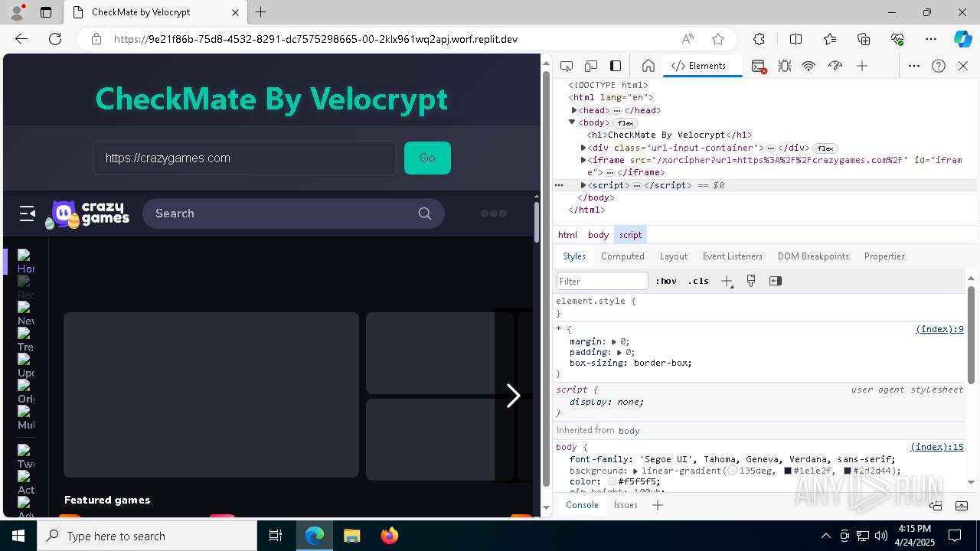Open the #f5f5f5 color swatch
Viewport: 980px width, 551px height.
click(612, 482)
